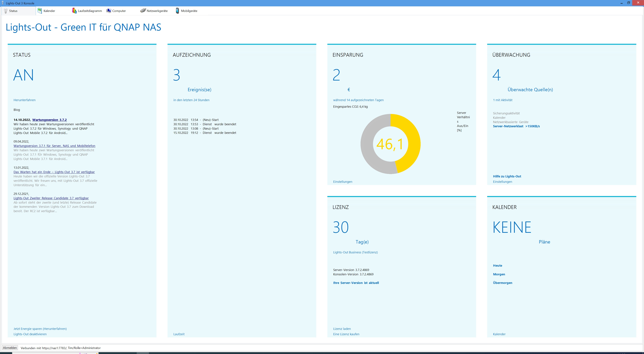
Task: Click the Status lightbulb icon
Action: point(6,11)
